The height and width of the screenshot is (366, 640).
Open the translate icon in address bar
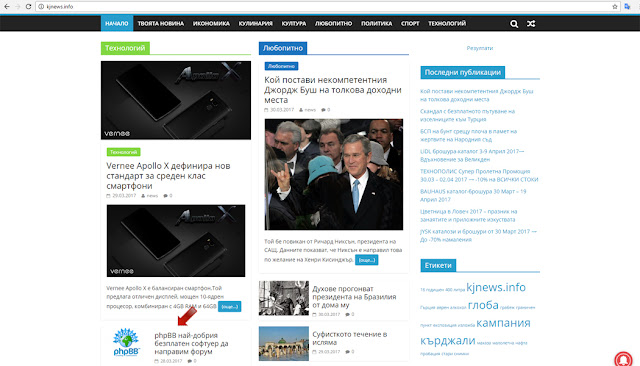pyautogui.click(x=627, y=7)
